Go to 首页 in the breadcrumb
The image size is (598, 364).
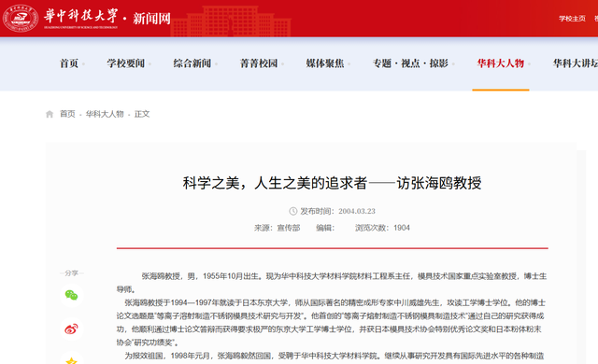pos(67,114)
